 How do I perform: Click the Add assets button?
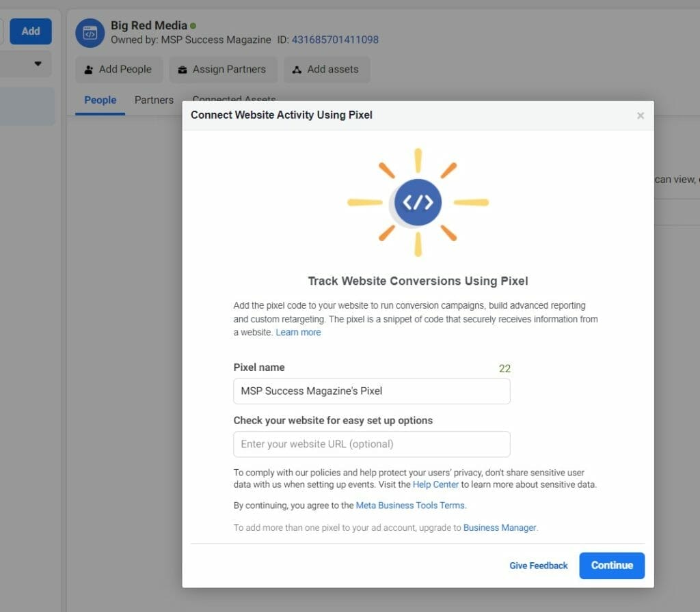pos(326,70)
